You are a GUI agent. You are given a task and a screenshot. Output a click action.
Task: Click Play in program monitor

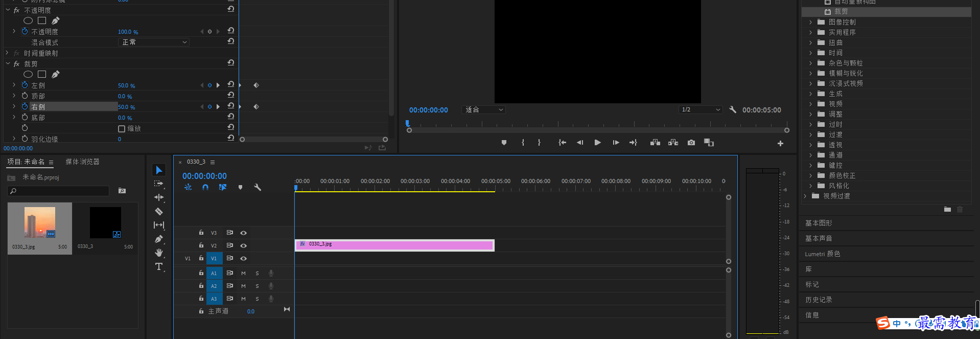coord(597,143)
